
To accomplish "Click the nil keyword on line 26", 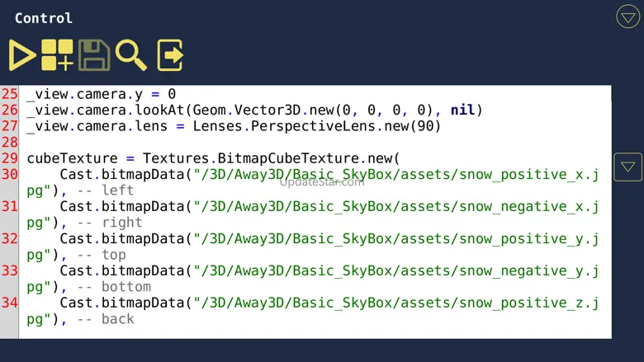I will coord(462,110).
